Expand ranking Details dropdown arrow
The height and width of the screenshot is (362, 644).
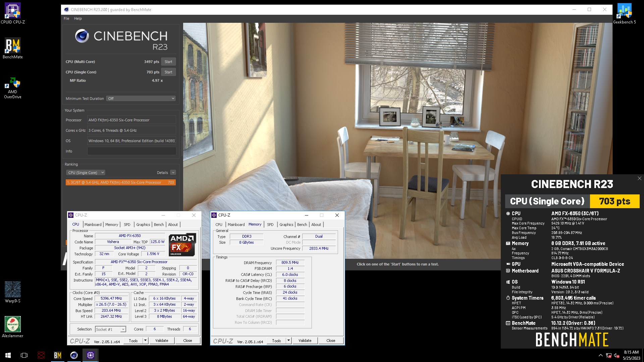(x=173, y=173)
